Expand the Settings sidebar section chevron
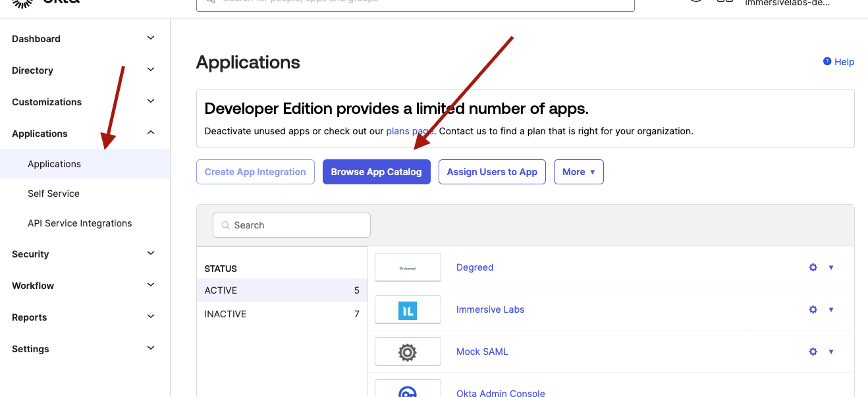The height and width of the screenshot is (397, 868). [x=151, y=348]
